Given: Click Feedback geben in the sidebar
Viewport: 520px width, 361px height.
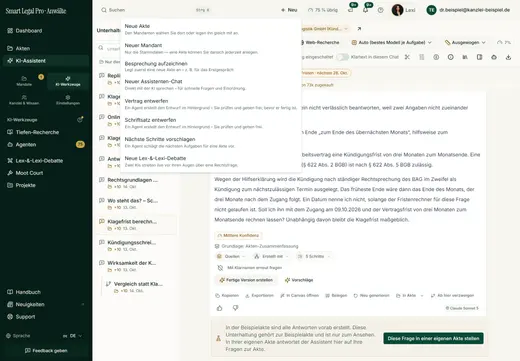Looking at the screenshot, I should pyautogui.click(x=46, y=351).
